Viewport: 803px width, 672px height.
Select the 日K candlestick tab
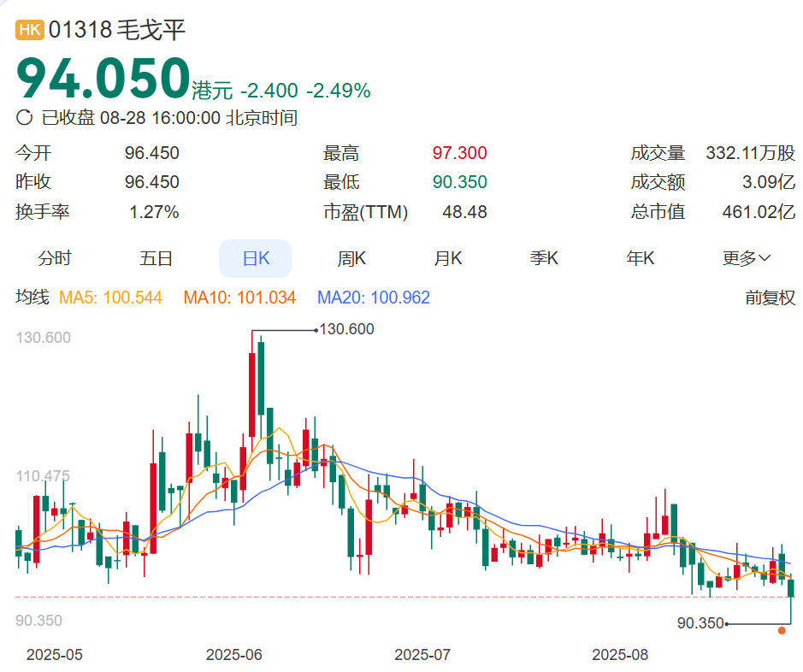click(255, 258)
